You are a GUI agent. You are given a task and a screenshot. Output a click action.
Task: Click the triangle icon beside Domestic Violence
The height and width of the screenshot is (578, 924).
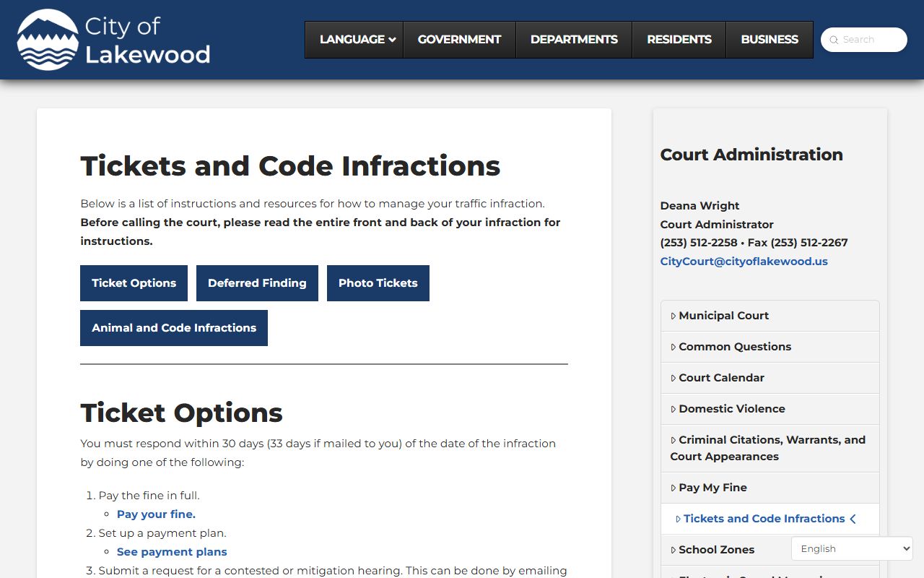673,410
